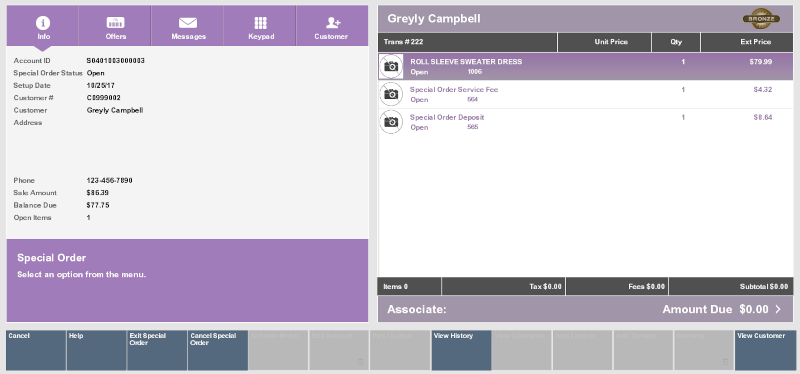Click the $79.99 extended price
Image resolution: width=800 pixels, height=374 pixels.
click(x=761, y=62)
